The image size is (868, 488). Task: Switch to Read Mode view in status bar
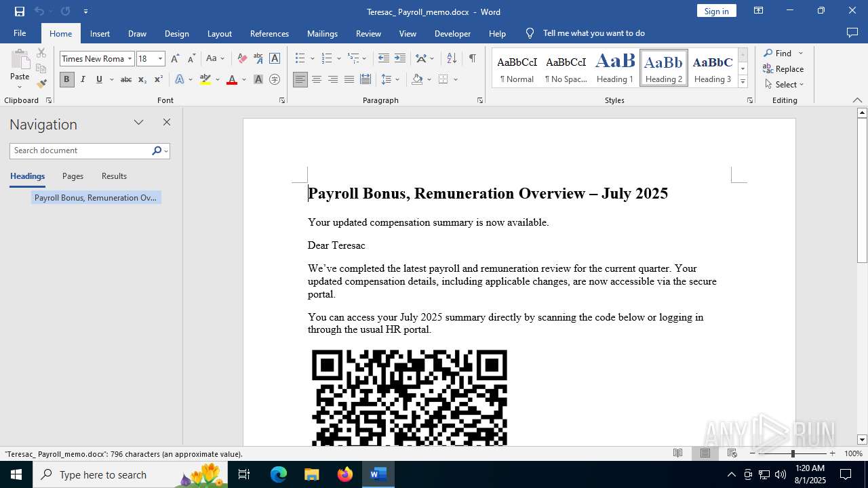click(677, 453)
